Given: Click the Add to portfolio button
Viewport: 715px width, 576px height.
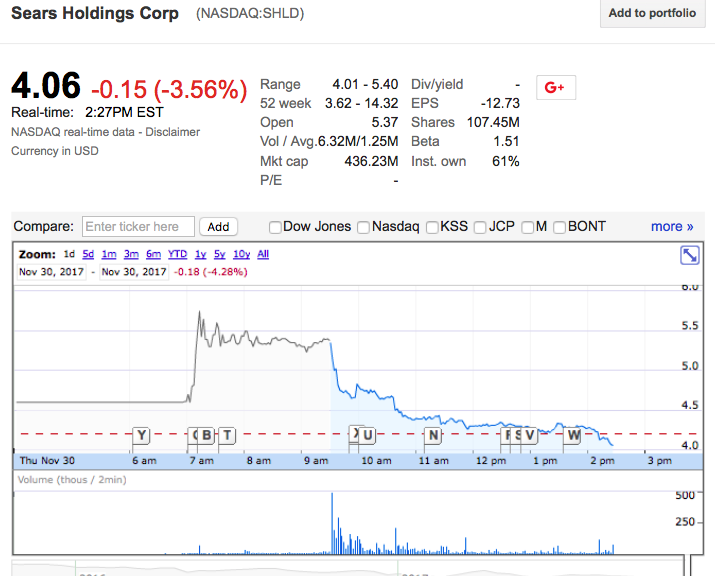Looking at the screenshot, I should (653, 13).
